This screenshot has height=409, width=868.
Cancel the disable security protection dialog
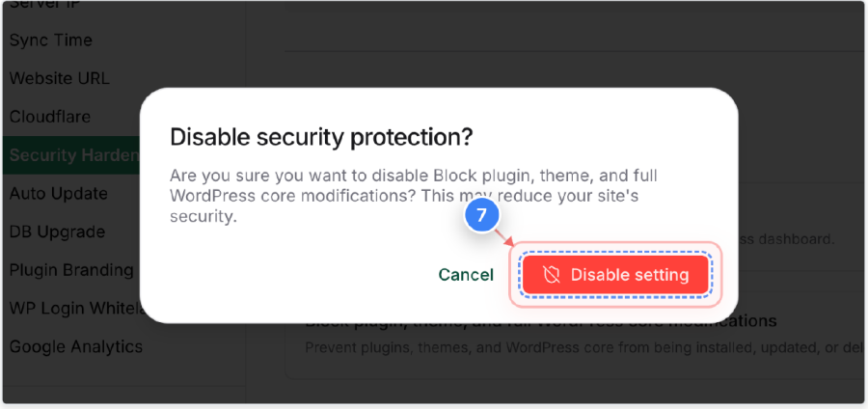click(x=466, y=275)
